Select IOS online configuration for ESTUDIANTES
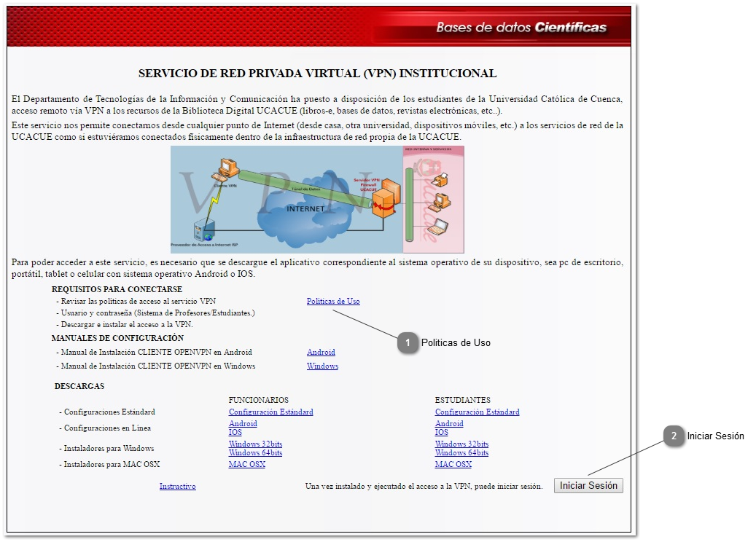Image resolution: width=756 pixels, height=542 pixels. [x=442, y=432]
